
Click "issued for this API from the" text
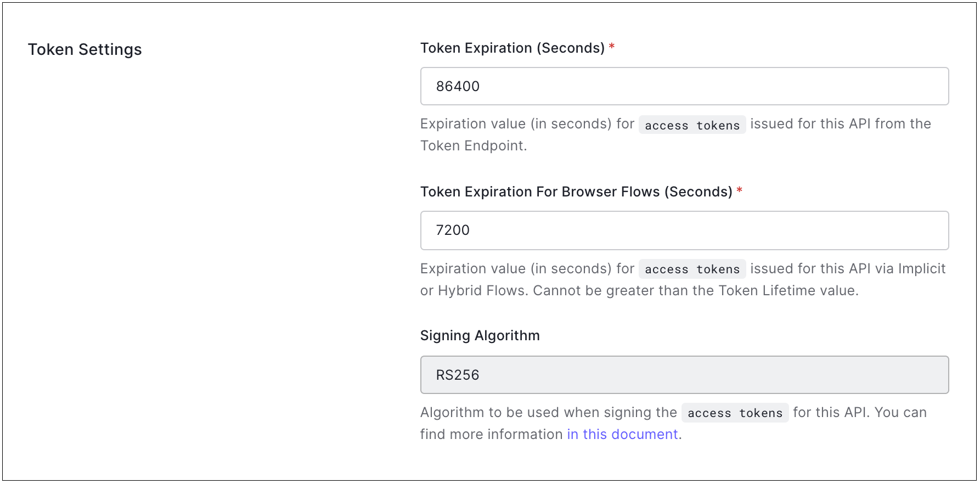point(840,124)
